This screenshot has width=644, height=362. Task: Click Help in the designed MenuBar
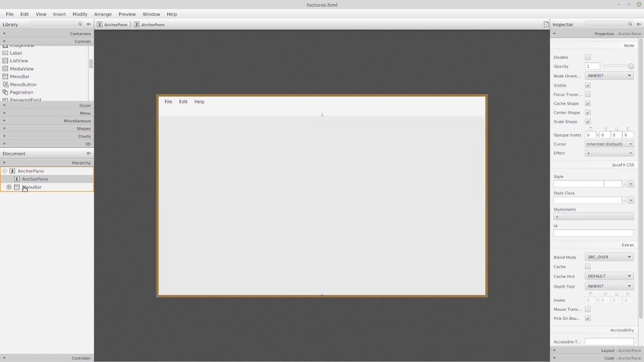click(x=199, y=102)
